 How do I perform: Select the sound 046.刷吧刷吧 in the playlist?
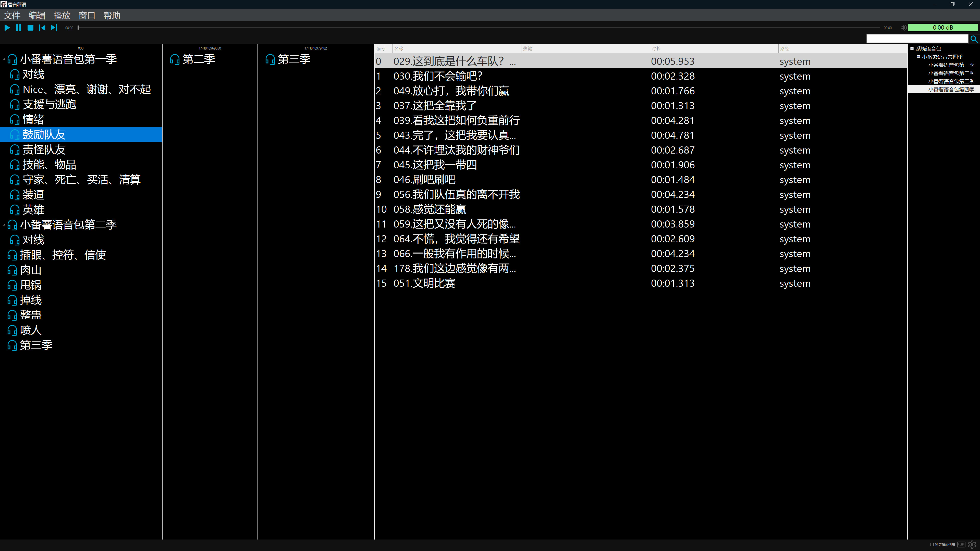click(425, 180)
